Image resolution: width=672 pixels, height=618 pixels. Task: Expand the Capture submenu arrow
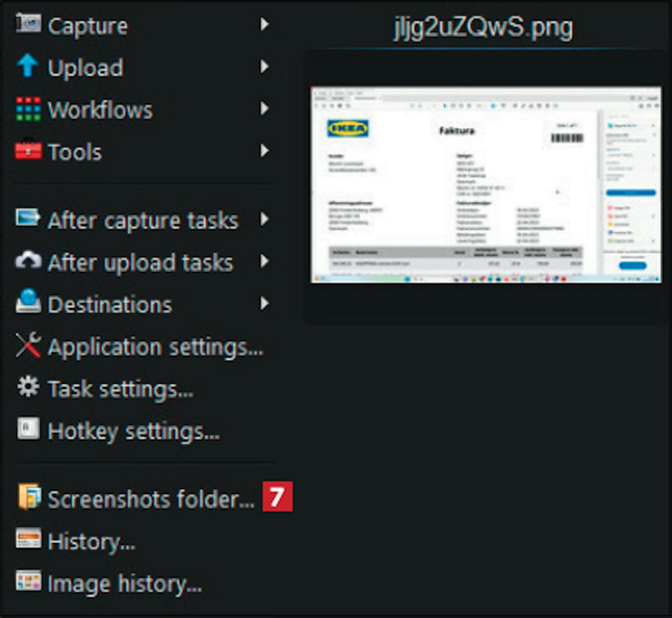[265, 24]
